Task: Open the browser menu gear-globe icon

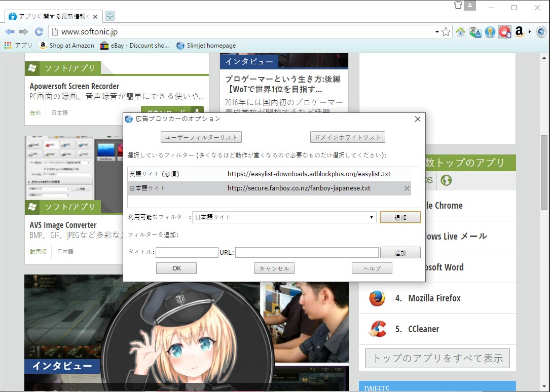Action: (541, 32)
